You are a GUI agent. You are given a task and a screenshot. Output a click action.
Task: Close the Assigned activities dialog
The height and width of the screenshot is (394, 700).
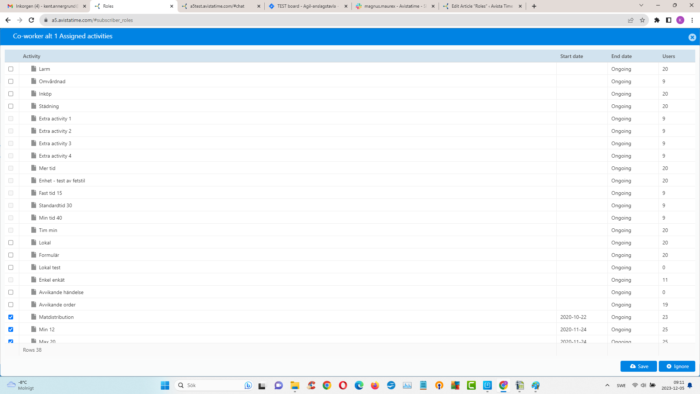click(x=692, y=37)
